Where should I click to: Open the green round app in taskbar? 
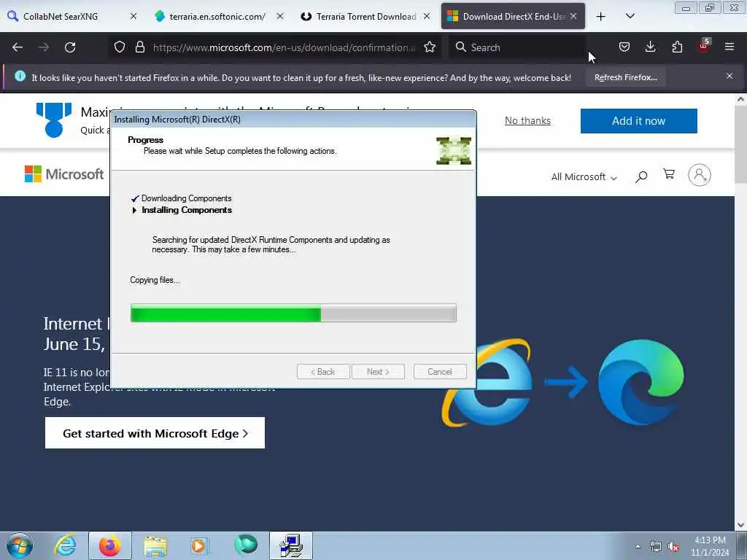click(x=245, y=544)
